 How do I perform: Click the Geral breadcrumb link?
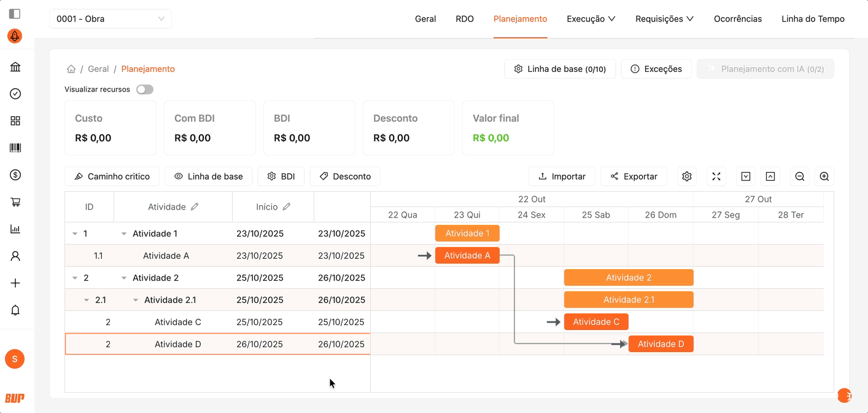98,69
